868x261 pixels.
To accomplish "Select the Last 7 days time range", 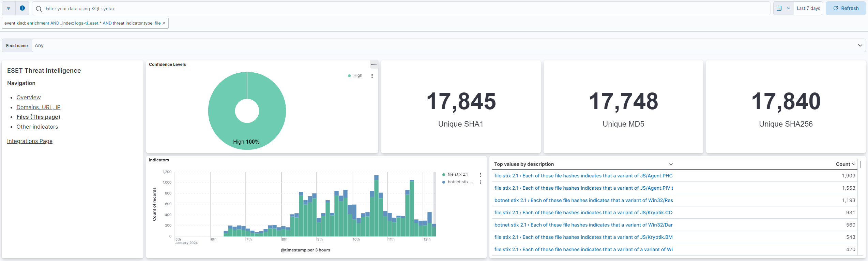I will pos(808,8).
